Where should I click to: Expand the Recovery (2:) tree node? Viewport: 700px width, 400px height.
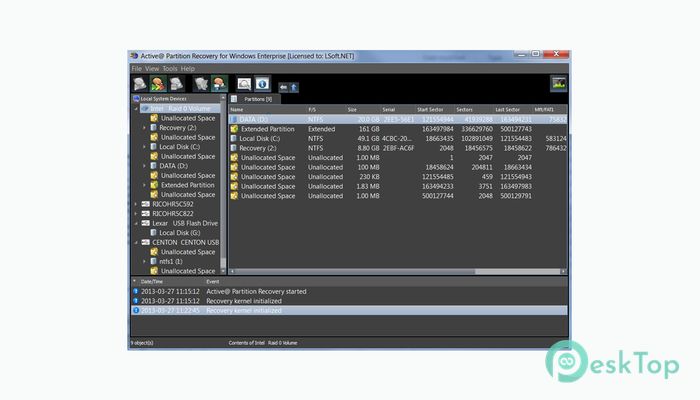[144, 128]
